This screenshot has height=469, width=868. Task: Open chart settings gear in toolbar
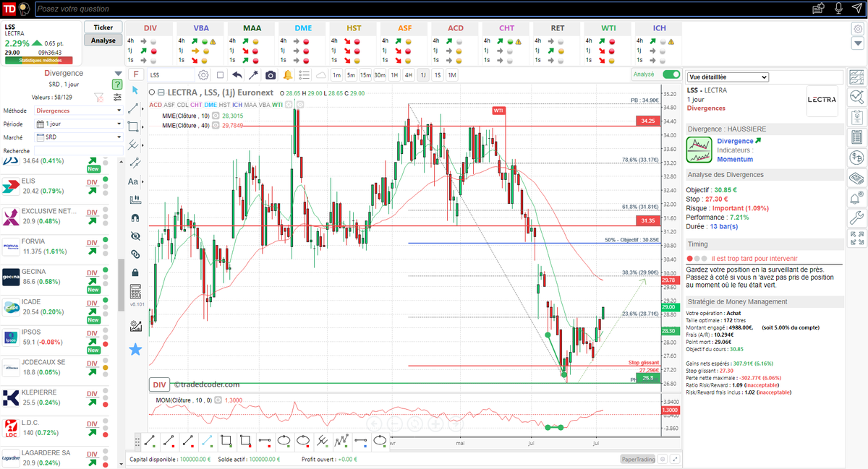click(x=203, y=74)
